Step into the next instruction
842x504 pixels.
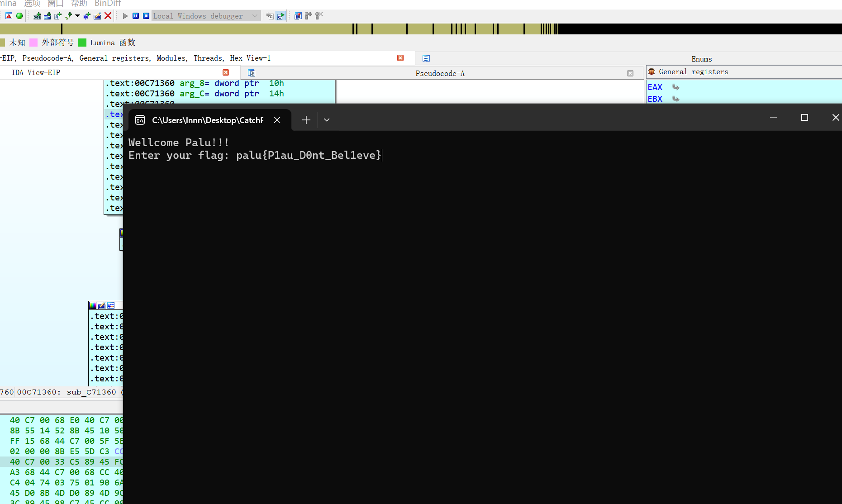[x=270, y=16]
